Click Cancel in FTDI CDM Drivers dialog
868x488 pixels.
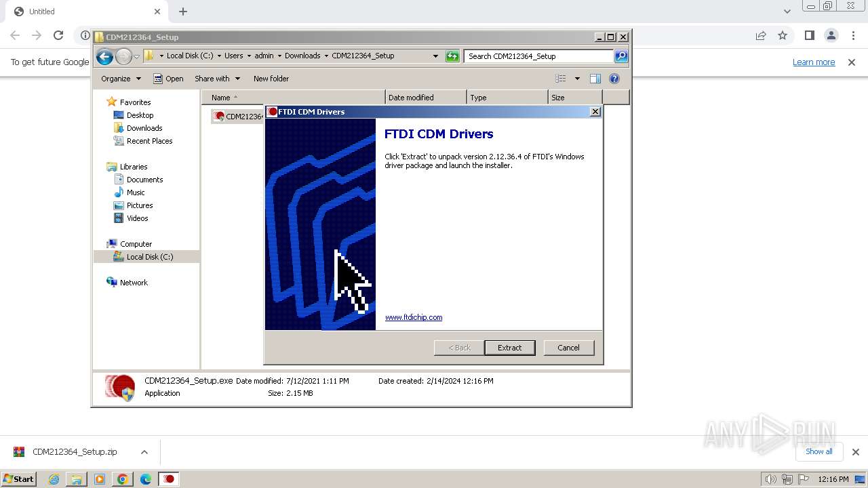tap(568, 348)
